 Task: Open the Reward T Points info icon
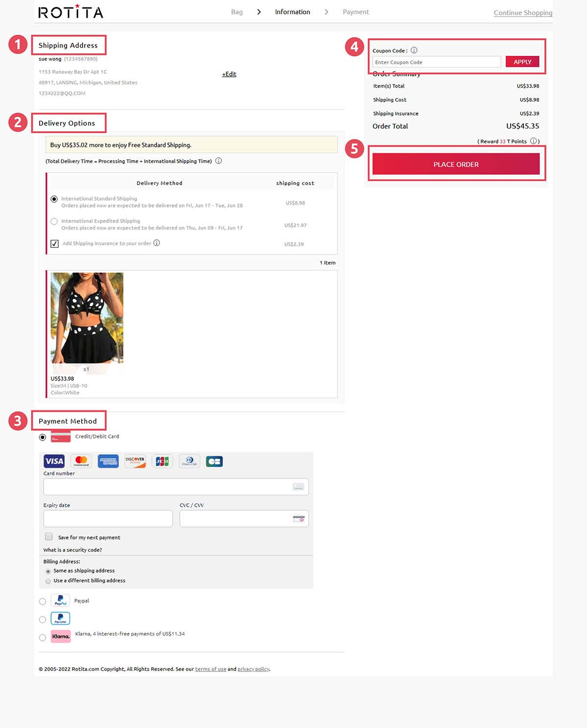click(534, 141)
